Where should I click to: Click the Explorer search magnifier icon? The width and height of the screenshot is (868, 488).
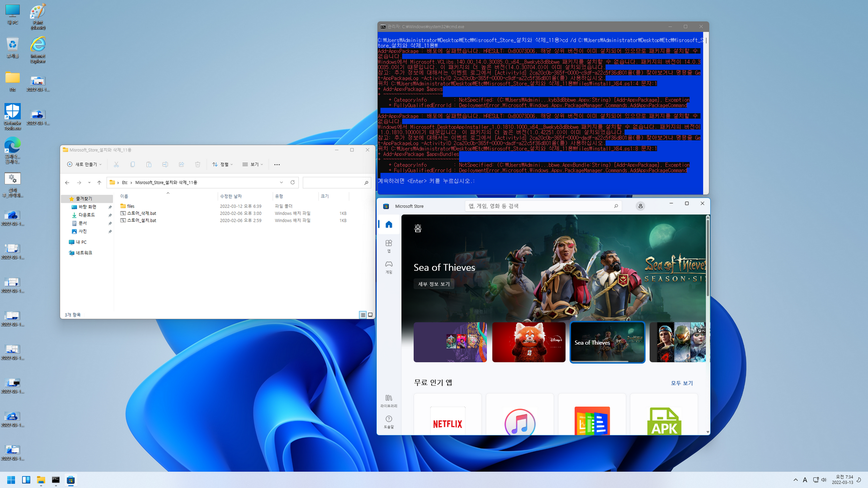(366, 183)
